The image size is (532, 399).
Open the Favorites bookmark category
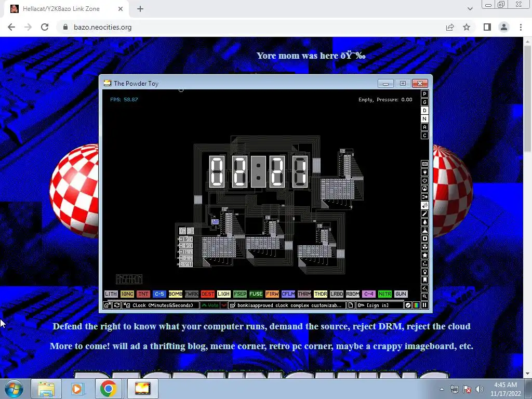(x=424, y=280)
